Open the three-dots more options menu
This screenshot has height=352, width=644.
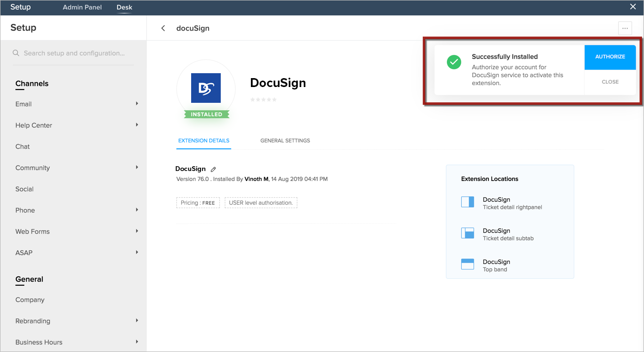[x=625, y=28]
